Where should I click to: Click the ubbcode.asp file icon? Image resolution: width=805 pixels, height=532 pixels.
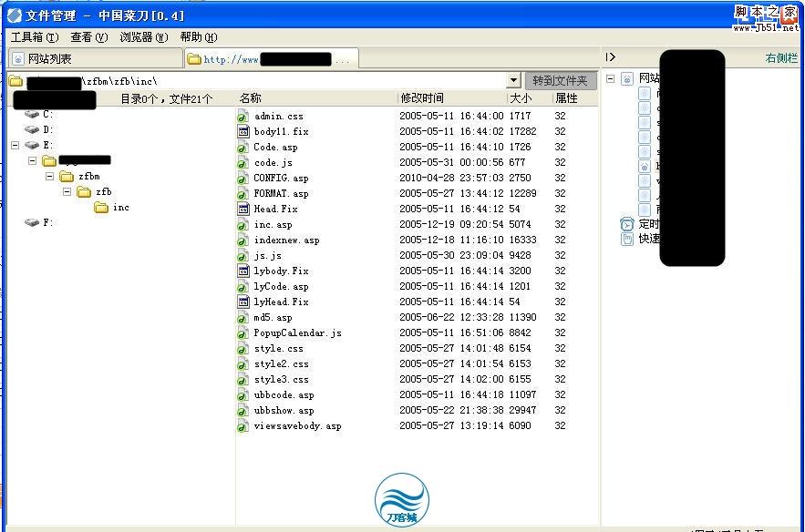[x=243, y=395]
